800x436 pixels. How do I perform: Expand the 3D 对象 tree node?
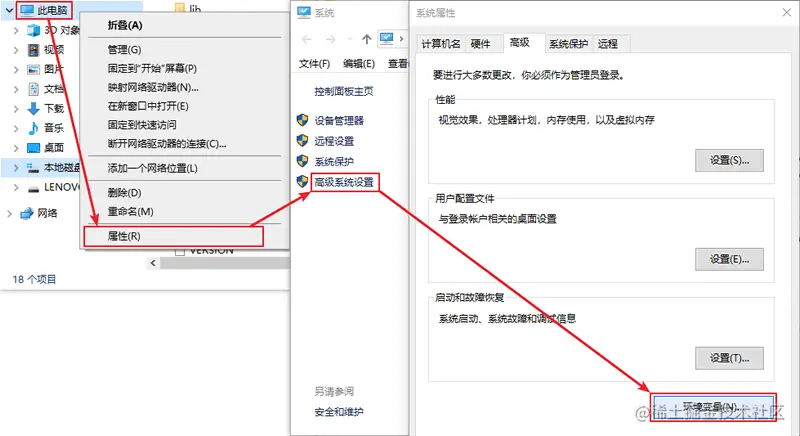tap(16, 31)
